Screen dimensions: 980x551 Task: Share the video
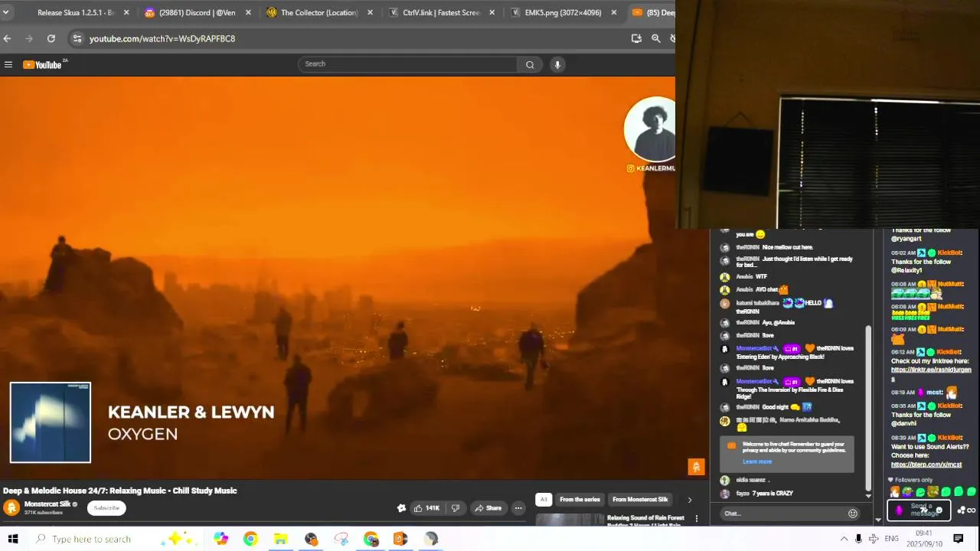click(x=488, y=508)
